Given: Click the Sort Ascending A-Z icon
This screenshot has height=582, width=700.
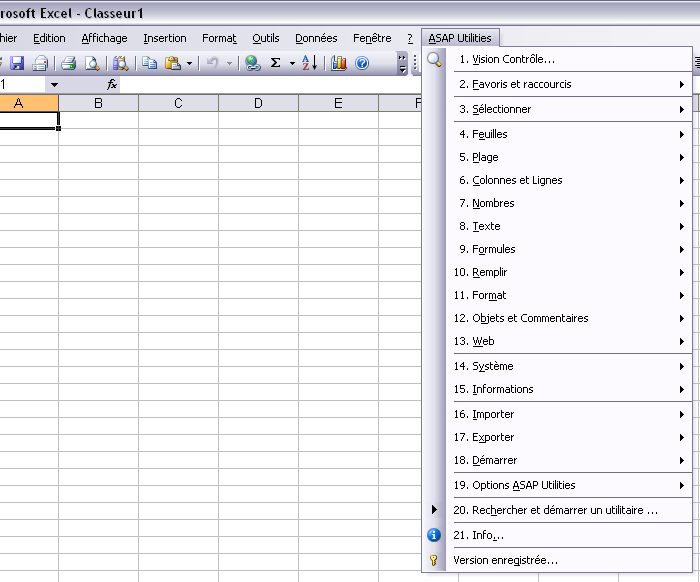Looking at the screenshot, I should [309, 63].
